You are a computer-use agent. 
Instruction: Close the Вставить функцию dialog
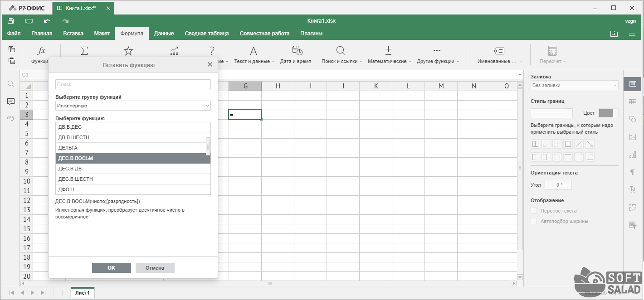pos(210,65)
